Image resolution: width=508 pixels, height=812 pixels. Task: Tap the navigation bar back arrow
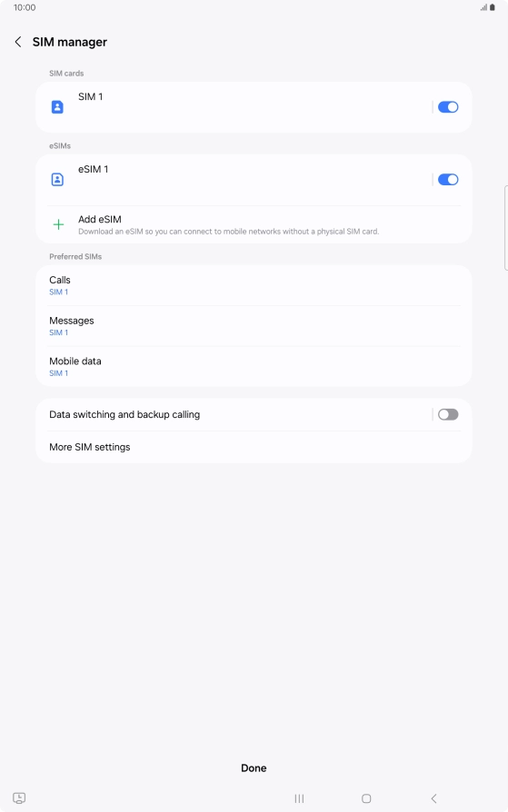pos(433,798)
